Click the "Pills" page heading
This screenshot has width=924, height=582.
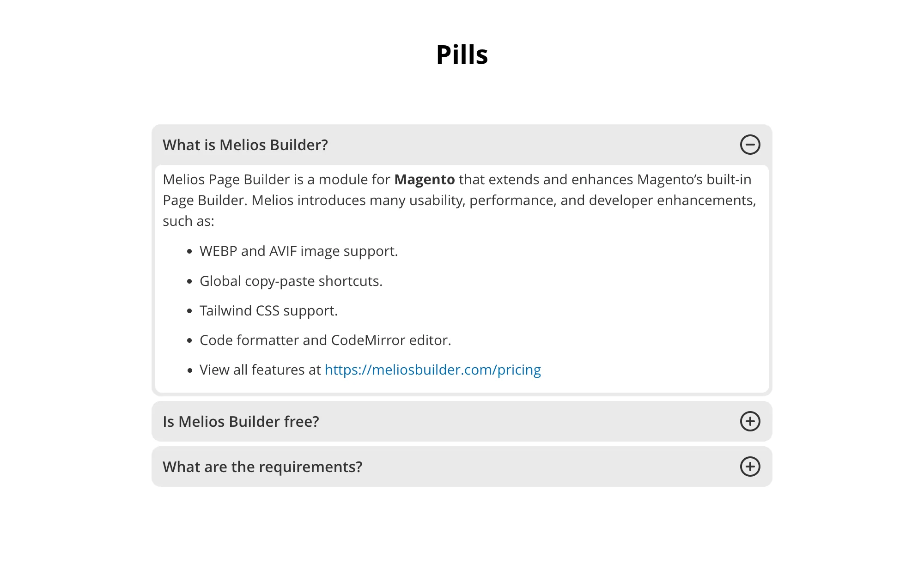(462, 55)
